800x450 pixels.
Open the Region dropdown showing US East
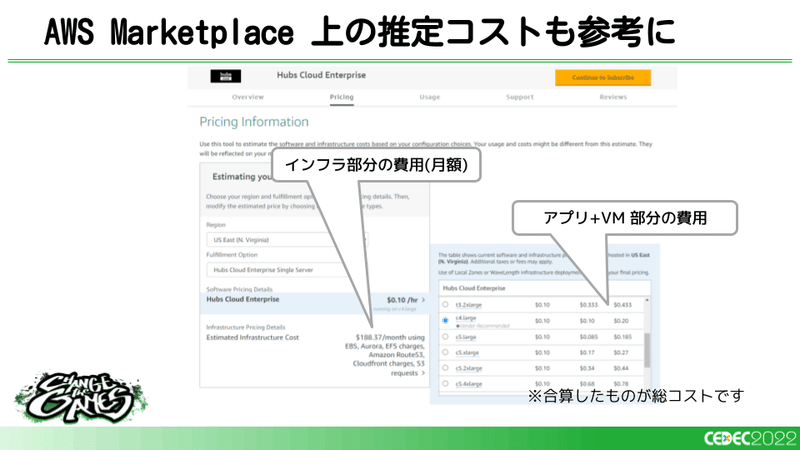pyautogui.click(x=287, y=240)
